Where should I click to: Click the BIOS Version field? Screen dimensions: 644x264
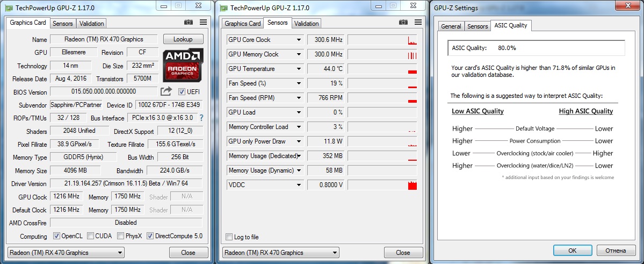coord(104,91)
